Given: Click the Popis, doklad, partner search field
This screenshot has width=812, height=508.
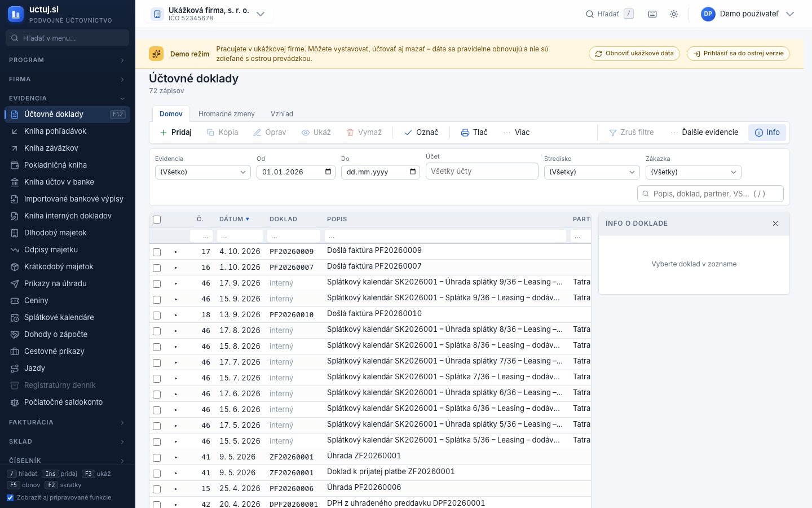Looking at the screenshot, I should click(710, 194).
